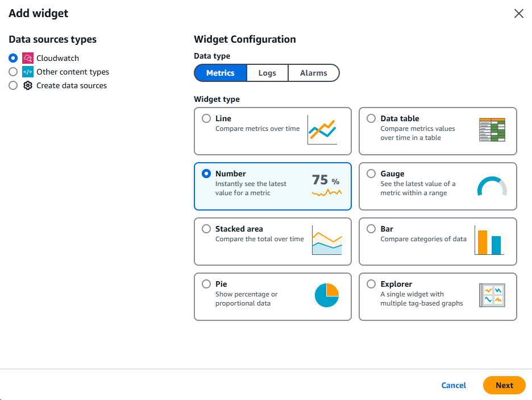Close the Add widget dialog
The image size is (532, 400).
click(518, 13)
